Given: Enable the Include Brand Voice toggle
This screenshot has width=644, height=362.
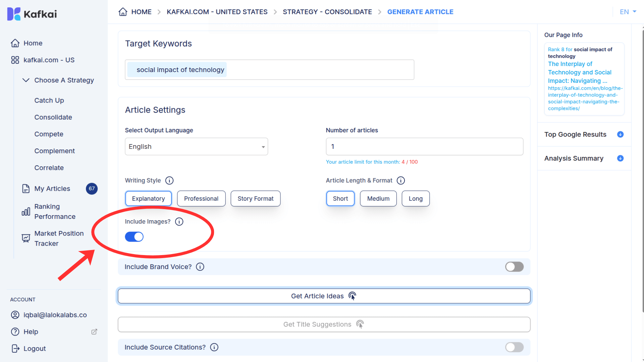Looking at the screenshot, I should 514,267.
